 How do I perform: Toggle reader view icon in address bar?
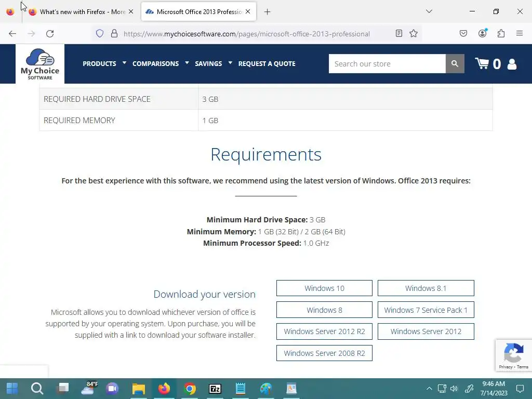pyautogui.click(x=399, y=33)
